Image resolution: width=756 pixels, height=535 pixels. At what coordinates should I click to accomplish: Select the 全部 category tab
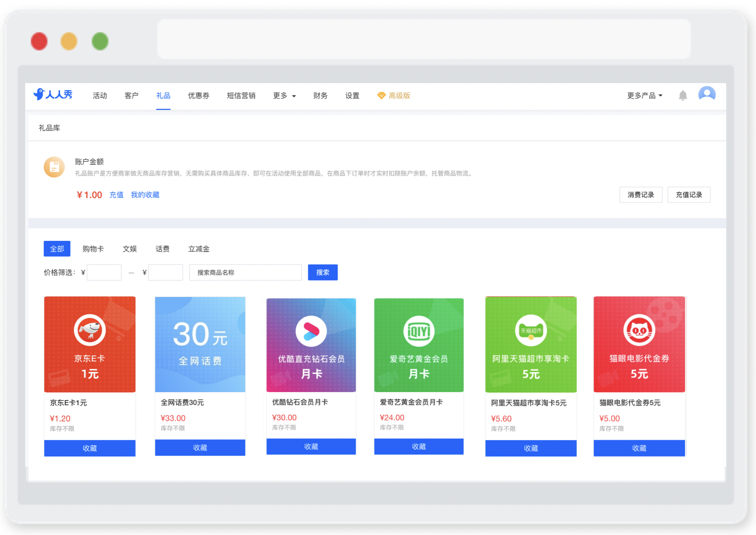pos(57,249)
